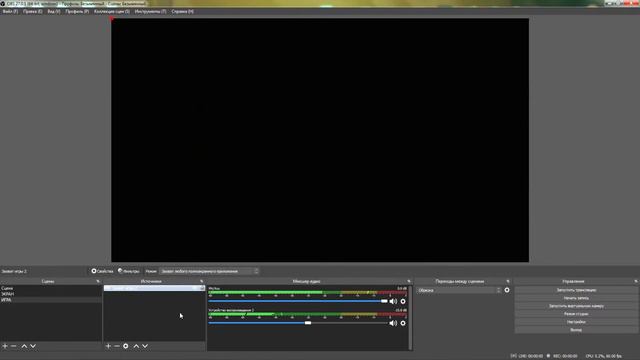The height and width of the screenshot is (360, 640).
Task: Open transition properties gear next to Обрезка
Action: (507, 290)
